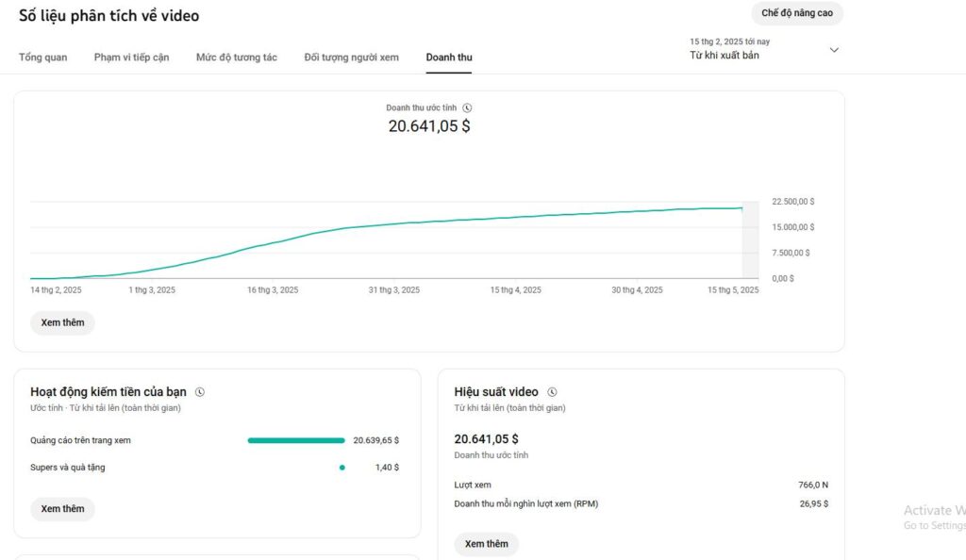Select the Doanh thu tab
This screenshot has height=560, width=966.
(x=449, y=58)
